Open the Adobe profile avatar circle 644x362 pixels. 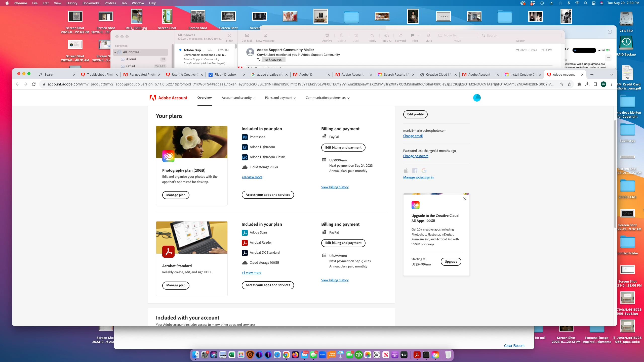pos(477,98)
